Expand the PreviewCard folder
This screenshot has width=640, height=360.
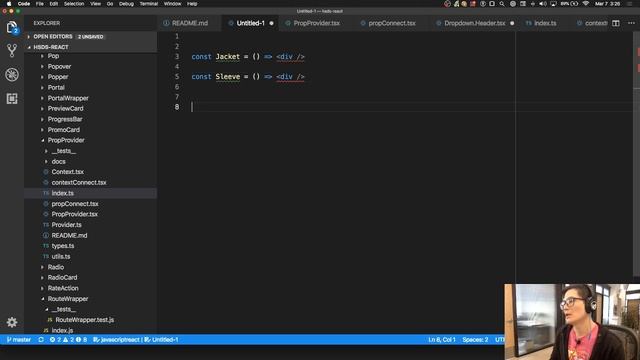[65, 109]
